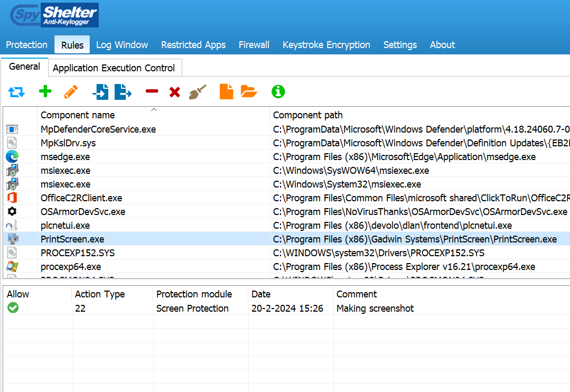Select the msedge.exe rule row
The height and width of the screenshot is (392, 570).
point(65,157)
